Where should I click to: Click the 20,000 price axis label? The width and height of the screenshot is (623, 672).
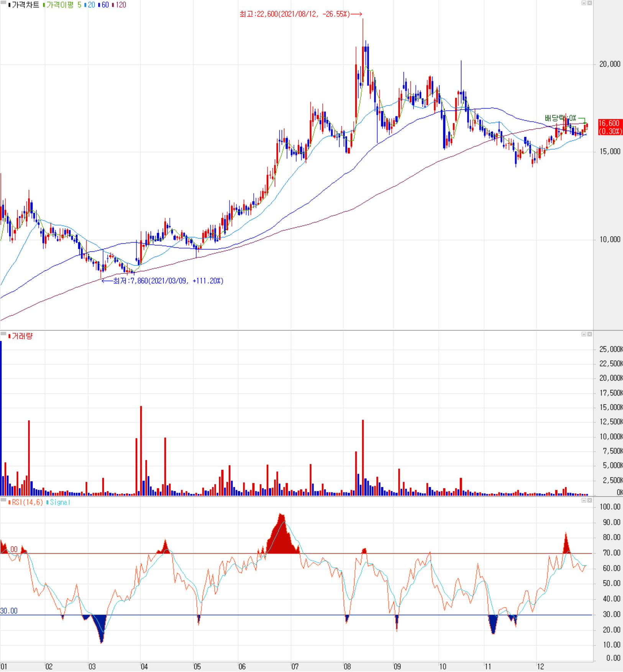[x=610, y=64]
